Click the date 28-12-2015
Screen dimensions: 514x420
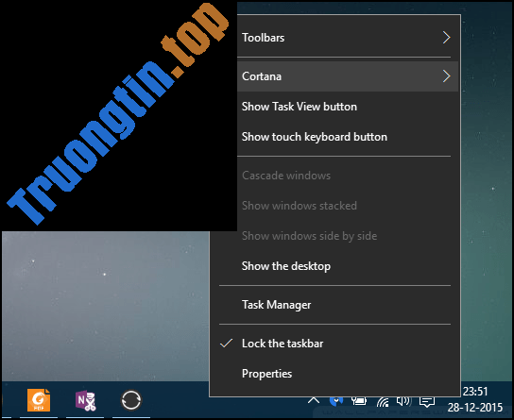pyautogui.click(x=475, y=407)
